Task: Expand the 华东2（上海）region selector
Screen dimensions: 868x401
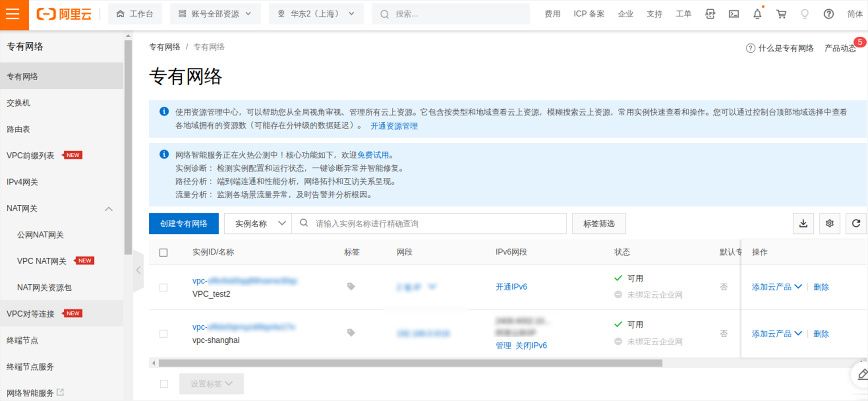Action: click(316, 14)
